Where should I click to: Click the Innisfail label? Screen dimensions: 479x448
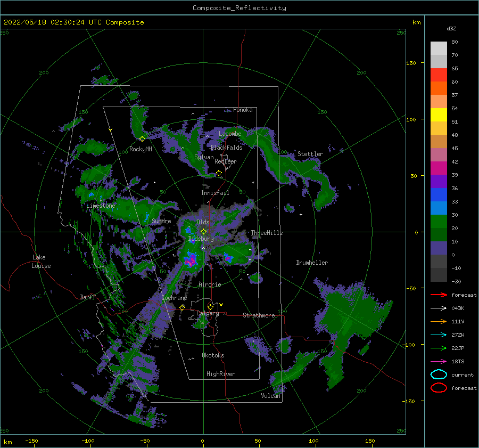(x=215, y=193)
